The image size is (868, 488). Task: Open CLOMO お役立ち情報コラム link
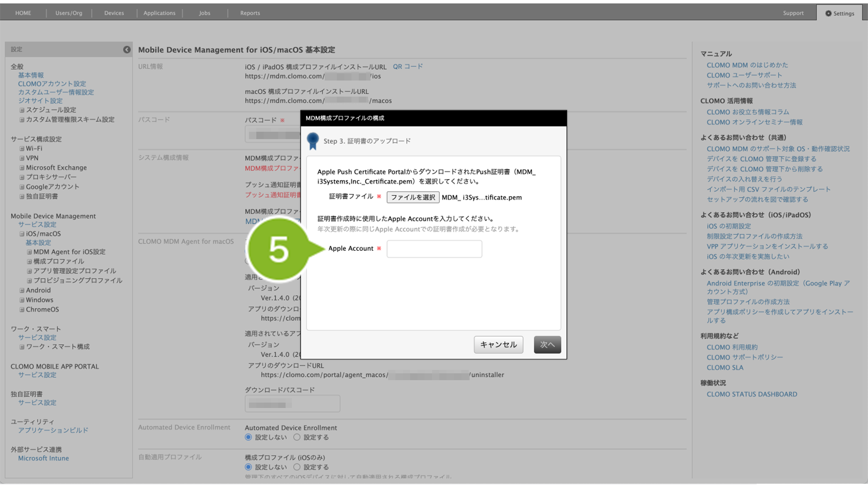coord(748,112)
